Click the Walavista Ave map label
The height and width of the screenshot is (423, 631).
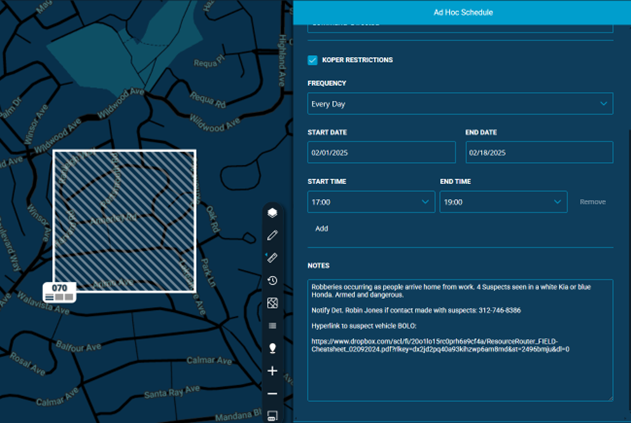[43, 303]
